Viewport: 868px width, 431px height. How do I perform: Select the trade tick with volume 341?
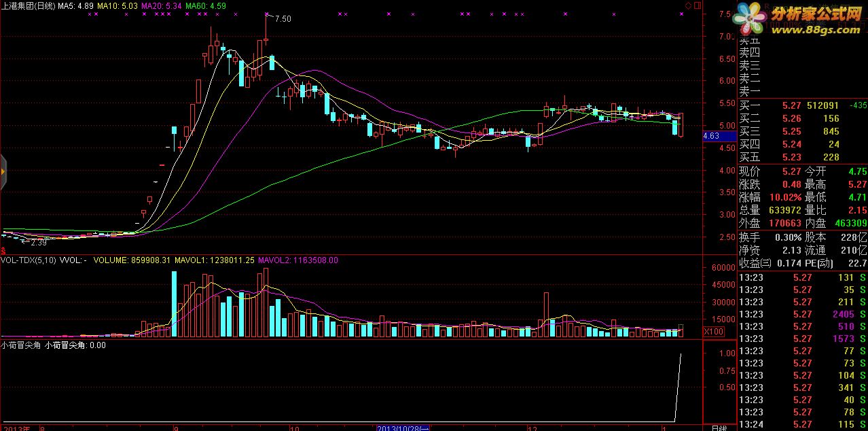tap(803, 387)
